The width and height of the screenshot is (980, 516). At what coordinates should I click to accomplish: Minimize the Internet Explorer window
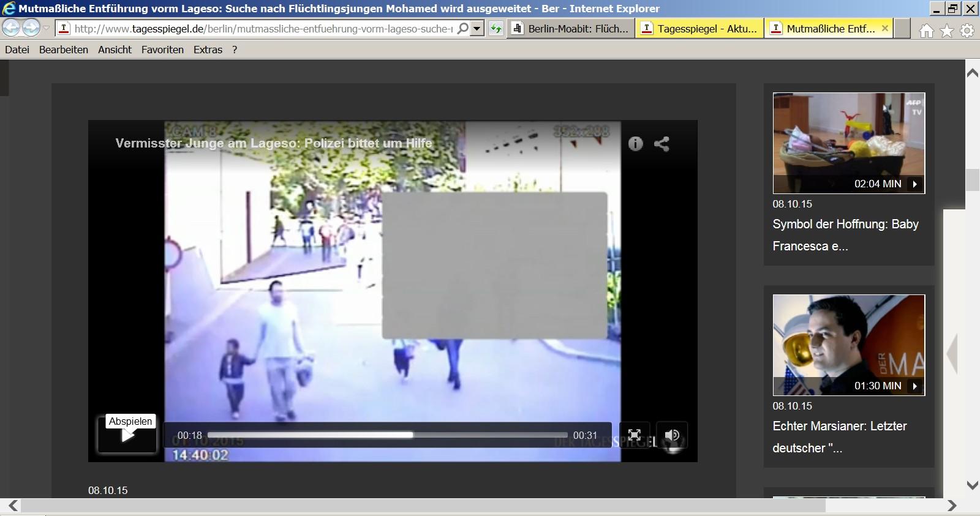click(x=937, y=9)
